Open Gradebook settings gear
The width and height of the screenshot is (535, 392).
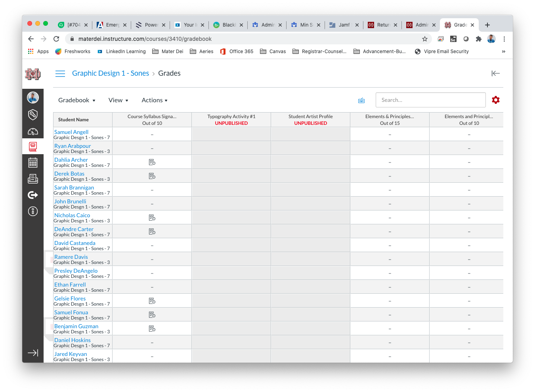(x=496, y=100)
